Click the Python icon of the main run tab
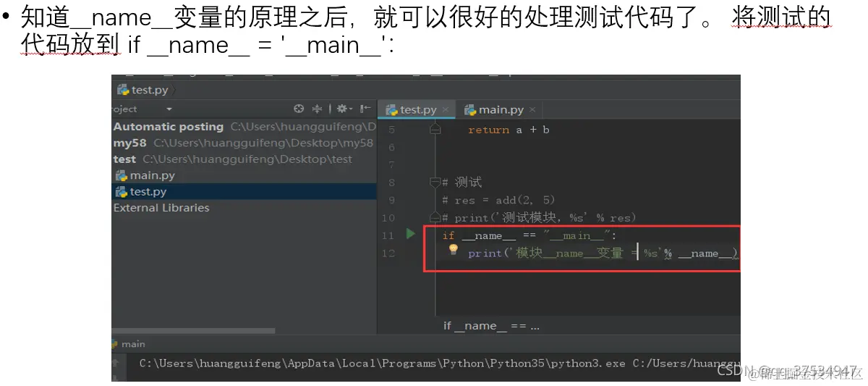This screenshot has height=386, width=868. point(114,344)
